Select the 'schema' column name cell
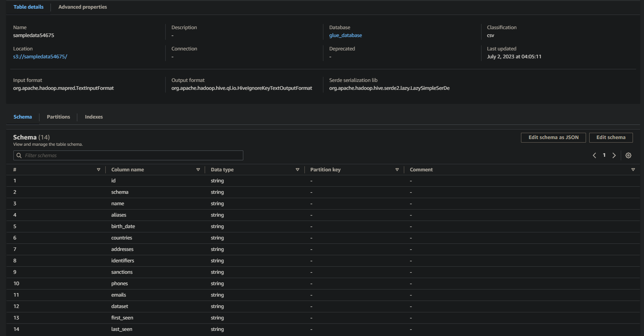This screenshot has width=644, height=336. [x=120, y=192]
